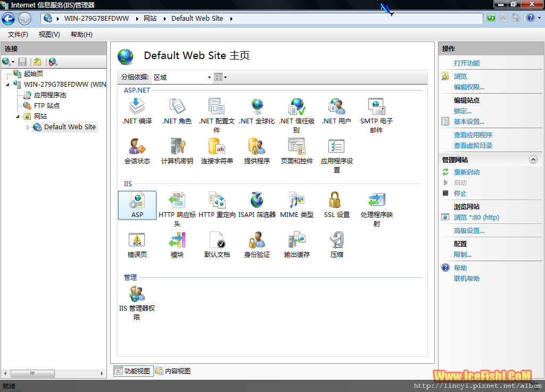Click 浏览 *:80 (http) link
The height and width of the screenshot is (392, 545).
coord(476,217)
